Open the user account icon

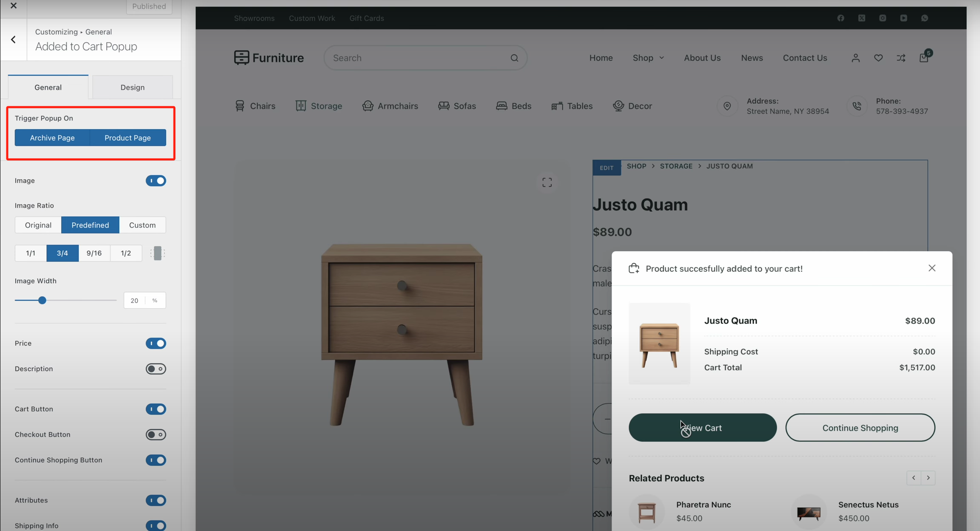(856, 58)
